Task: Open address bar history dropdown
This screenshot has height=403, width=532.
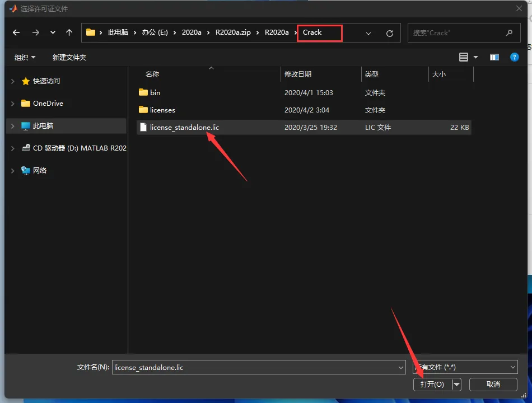Action: pos(368,33)
